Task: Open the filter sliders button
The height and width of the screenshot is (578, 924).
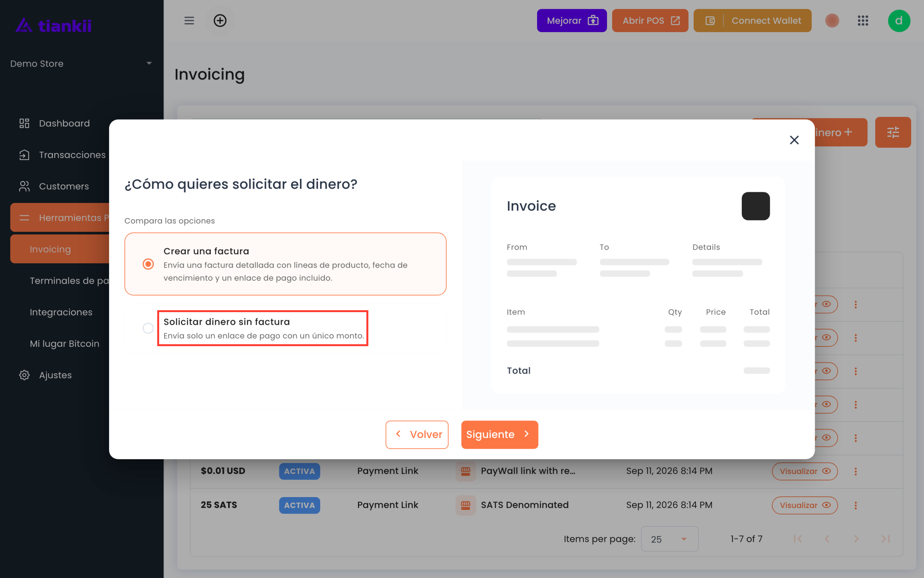Action: pos(893,132)
